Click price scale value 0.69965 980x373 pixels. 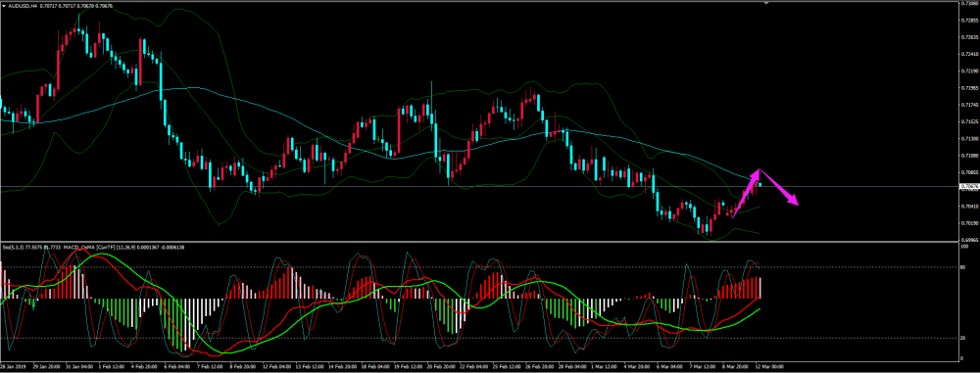[x=969, y=239]
